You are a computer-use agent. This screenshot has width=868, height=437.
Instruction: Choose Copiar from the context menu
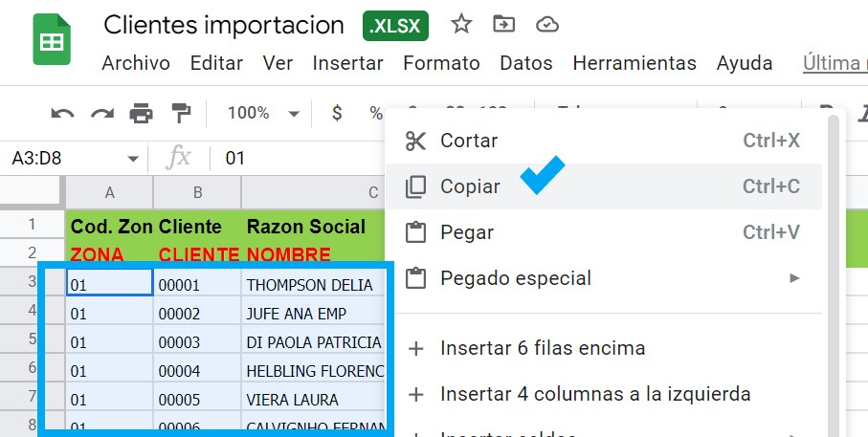click(x=604, y=186)
